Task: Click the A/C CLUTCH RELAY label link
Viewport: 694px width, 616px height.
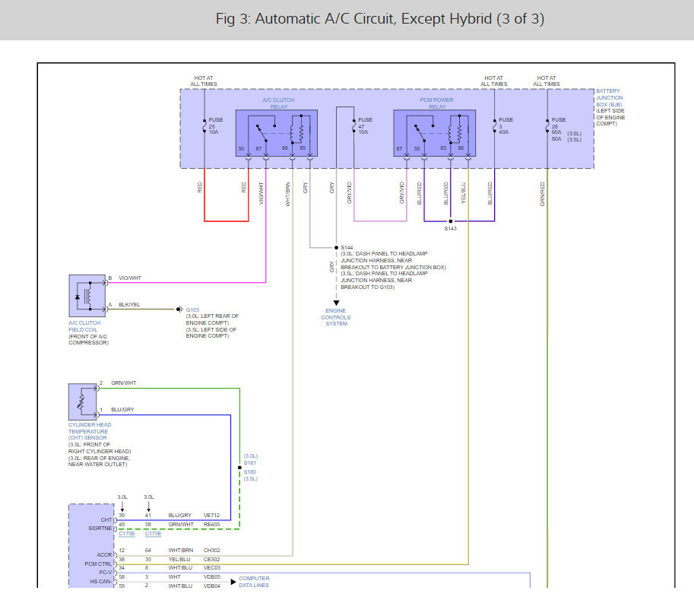Action: coord(278,103)
